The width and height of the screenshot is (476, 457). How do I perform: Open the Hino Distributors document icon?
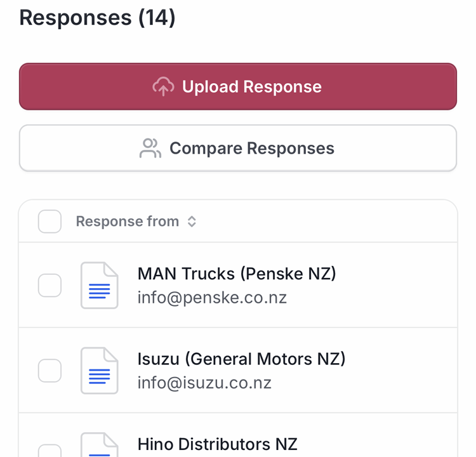point(99,446)
